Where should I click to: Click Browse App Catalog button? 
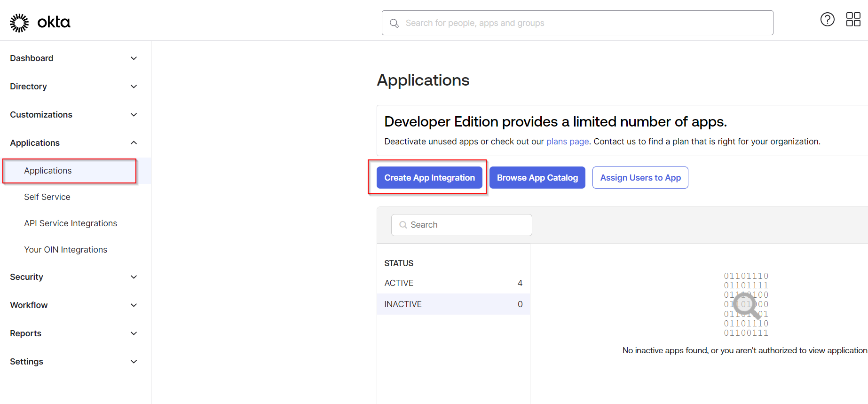[537, 178]
